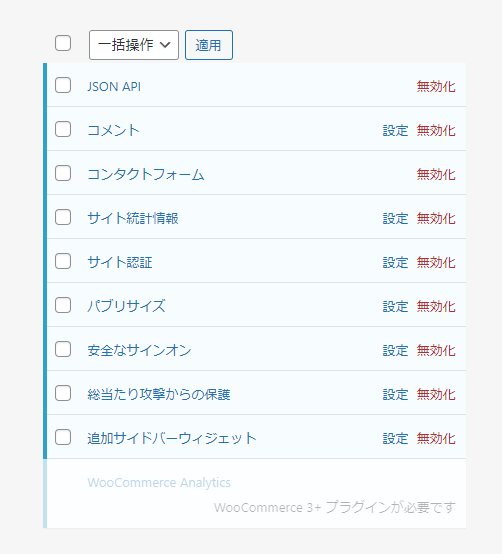The width and height of the screenshot is (502, 554).
Task: Click 無効化 for パブリサイズ
Action: 436,307
